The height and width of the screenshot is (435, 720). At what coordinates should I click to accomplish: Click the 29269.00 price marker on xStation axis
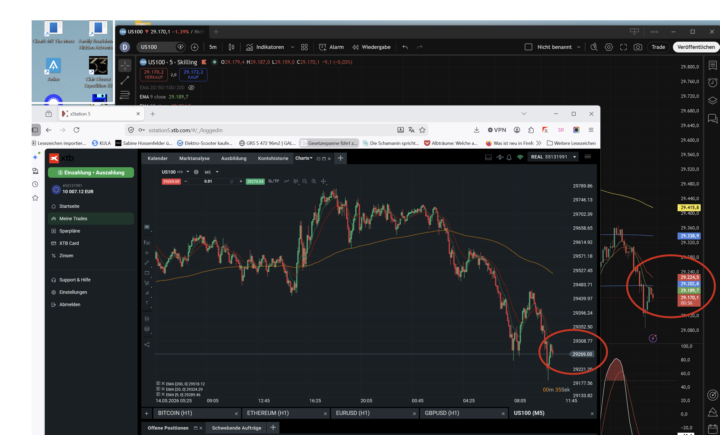point(582,354)
